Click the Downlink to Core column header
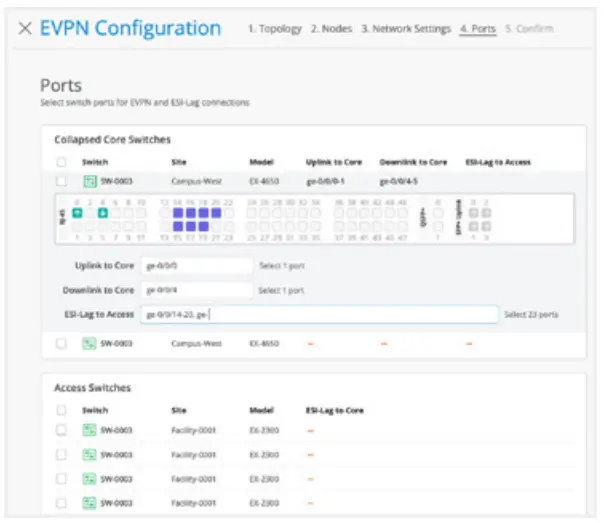This screenshot has height=523, width=604. point(413,162)
